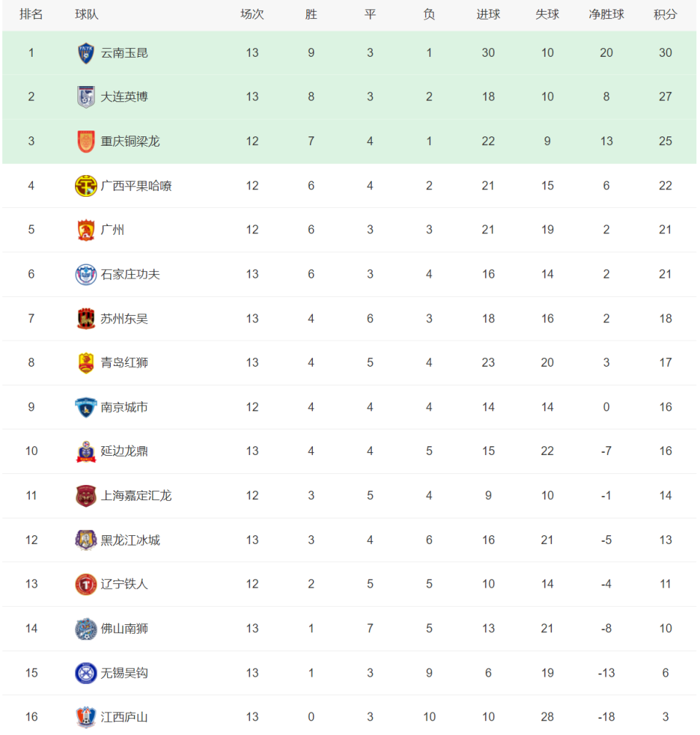Open the 佛山南狮 team name link
This screenshot has height=735, width=700.
tap(124, 629)
